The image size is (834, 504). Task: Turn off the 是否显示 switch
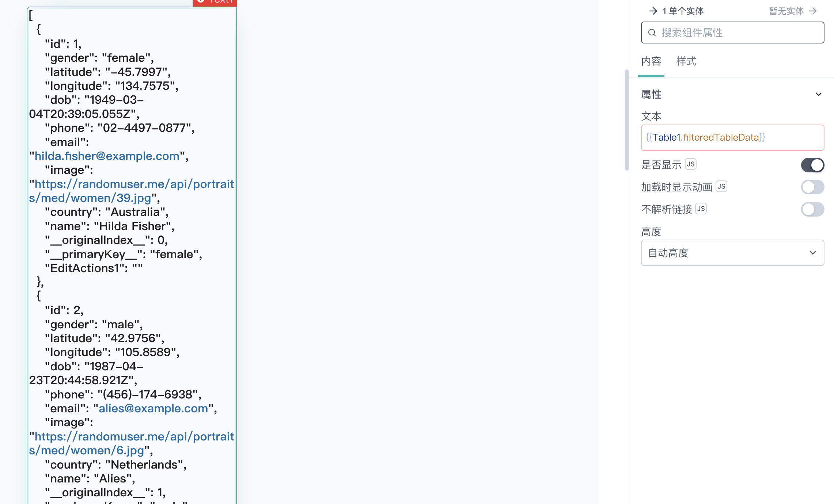point(812,165)
